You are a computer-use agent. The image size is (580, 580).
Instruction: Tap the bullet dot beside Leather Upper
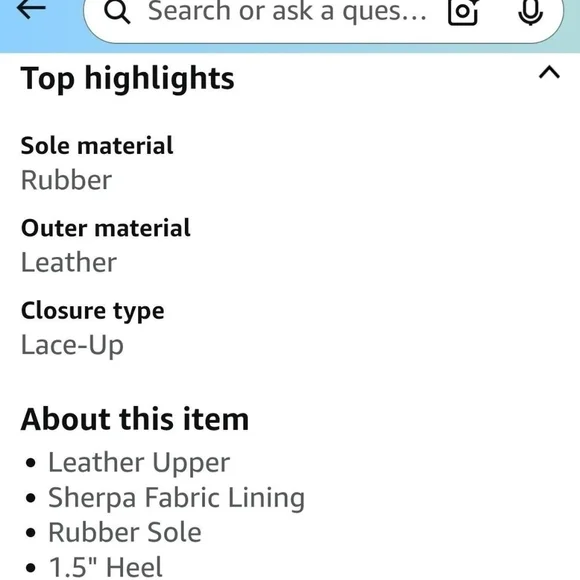coord(31,463)
